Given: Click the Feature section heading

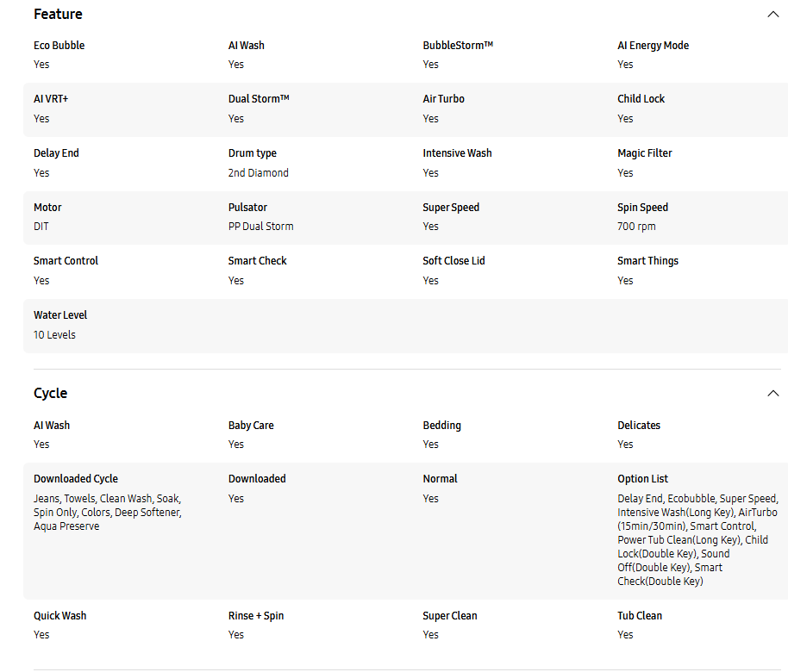Looking at the screenshot, I should [58, 14].
